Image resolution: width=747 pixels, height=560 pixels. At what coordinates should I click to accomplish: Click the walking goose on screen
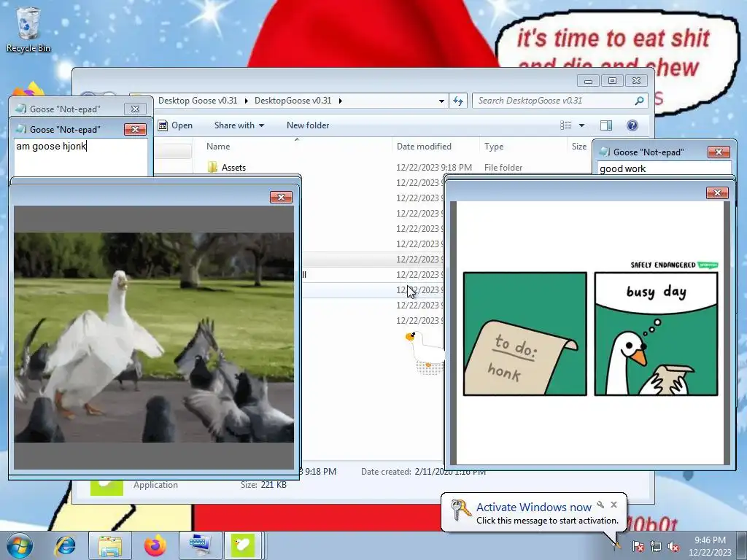425,351
